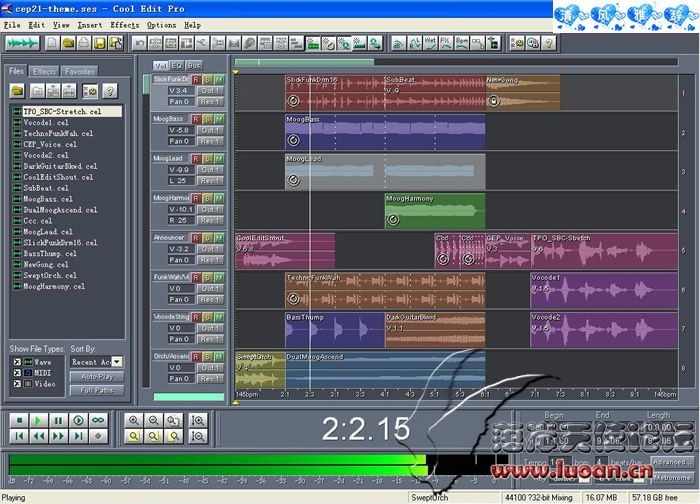Select the MoogHarmony clip in timeline

point(435,211)
